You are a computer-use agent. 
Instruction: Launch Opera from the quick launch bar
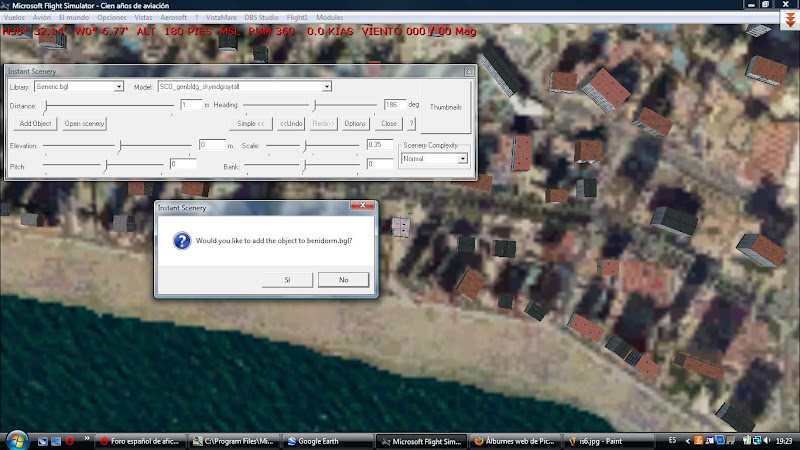69,441
